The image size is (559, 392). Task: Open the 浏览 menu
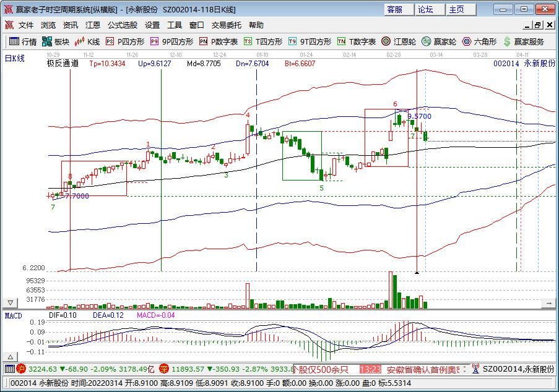pyautogui.click(x=48, y=25)
